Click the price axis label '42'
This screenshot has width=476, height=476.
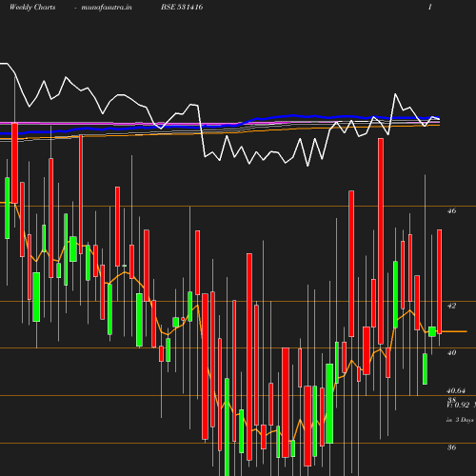coord(451,306)
